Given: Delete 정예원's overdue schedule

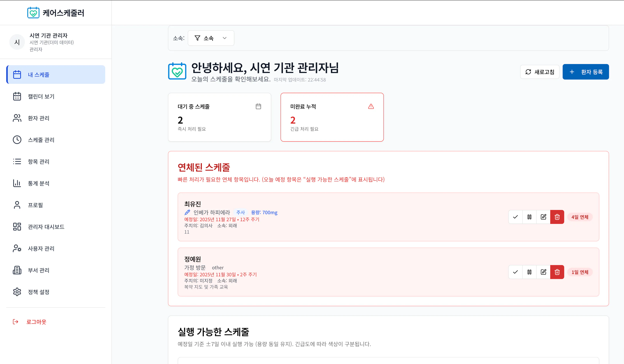Looking at the screenshot, I should pyautogui.click(x=557, y=272).
